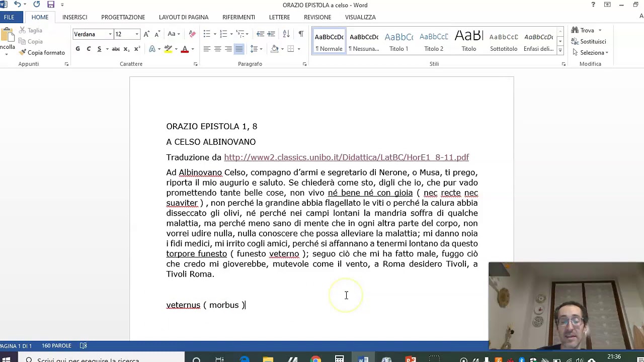Switch to the INSERISCI tab
644x362 pixels.
(x=74, y=17)
